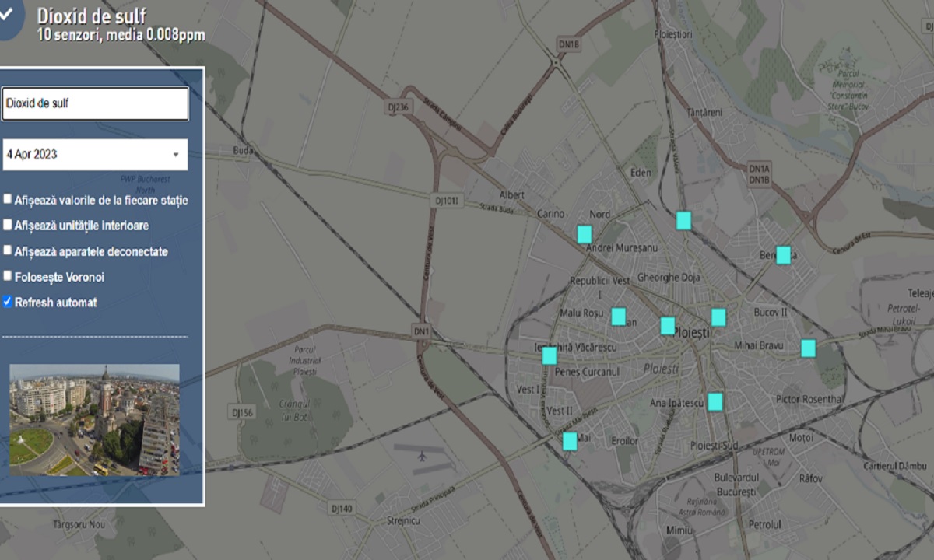Click the Bulevardul București map label
The width and height of the screenshot is (934, 560).
click(736, 485)
